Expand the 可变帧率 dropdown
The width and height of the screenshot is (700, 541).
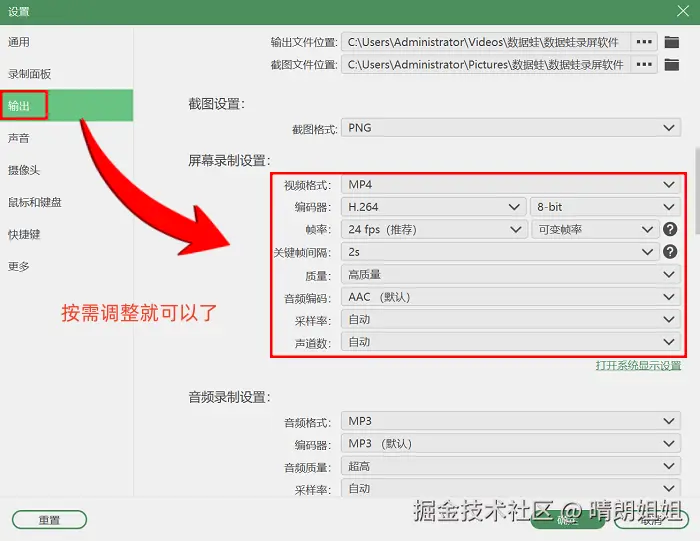click(595, 229)
